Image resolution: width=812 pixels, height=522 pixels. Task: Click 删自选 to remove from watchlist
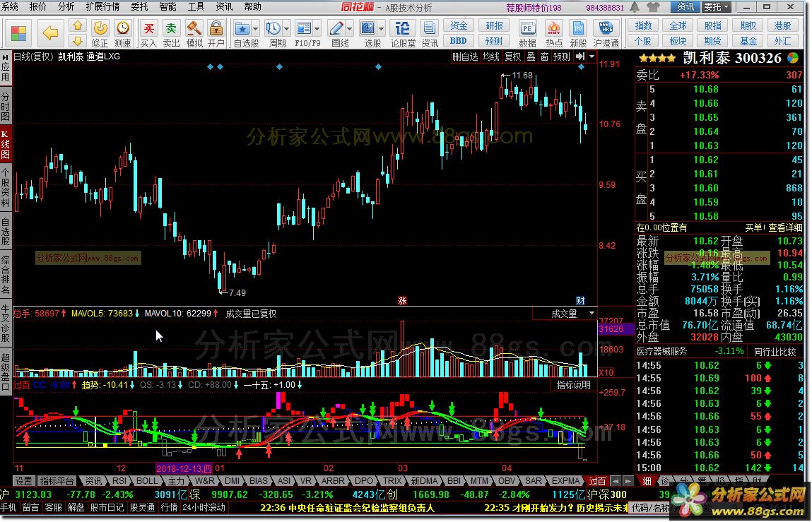pyautogui.click(x=465, y=57)
